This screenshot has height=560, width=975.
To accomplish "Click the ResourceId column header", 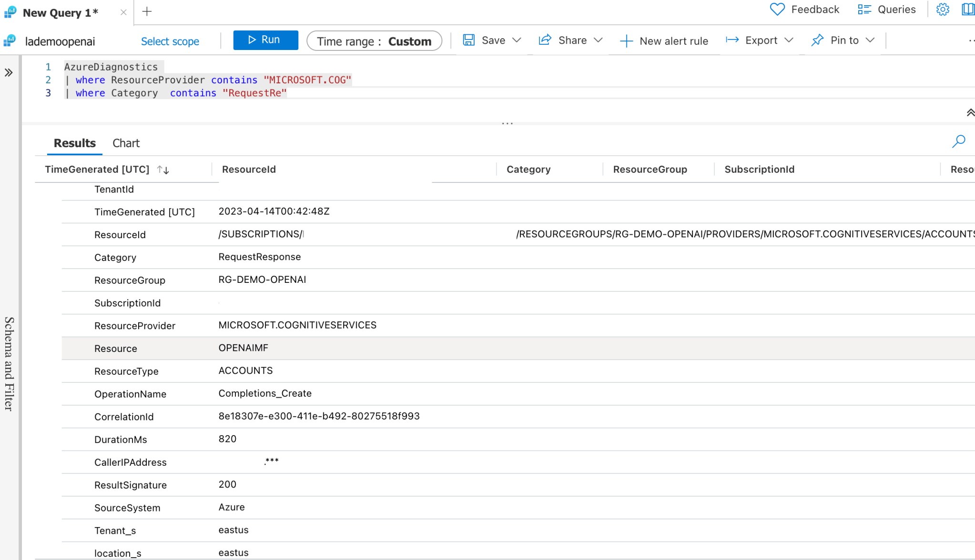I will click(249, 170).
